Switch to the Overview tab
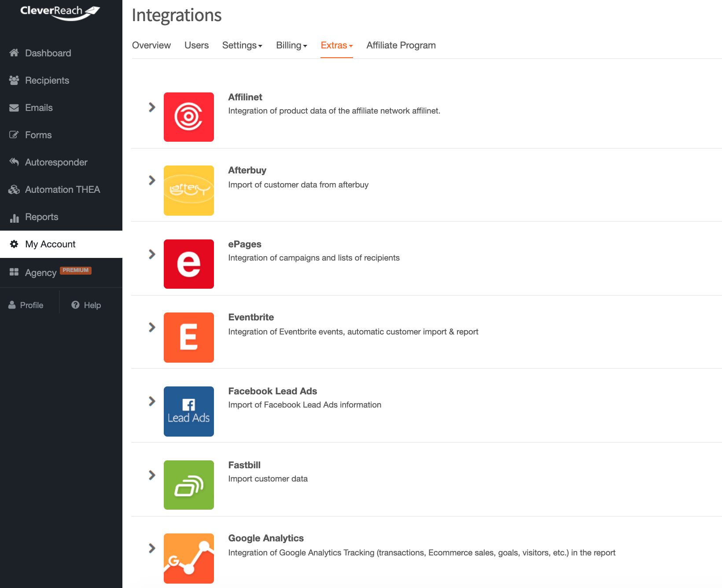The height and width of the screenshot is (588, 722). [151, 45]
